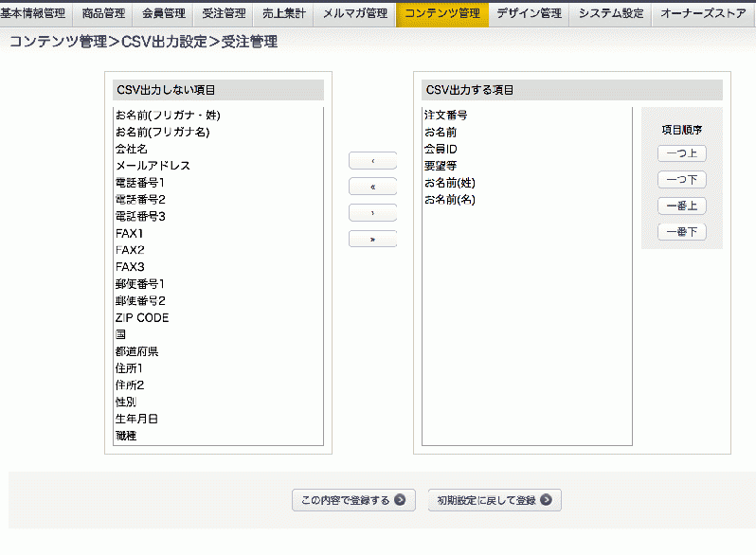This screenshot has height=555, width=756.
Task: Select お名前(名) in output list
Action: (x=527, y=200)
